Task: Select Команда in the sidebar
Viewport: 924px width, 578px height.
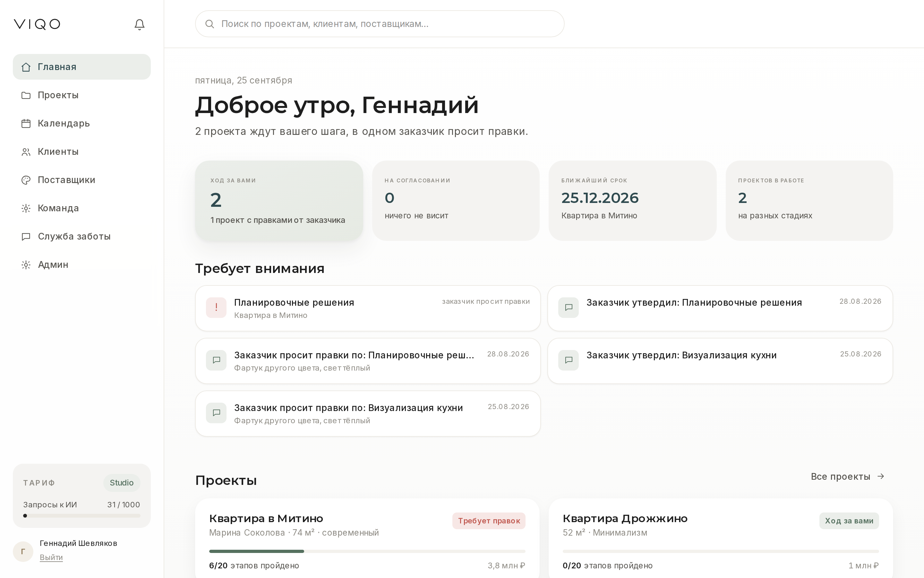Action: pyautogui.click(x=82, y=208)
